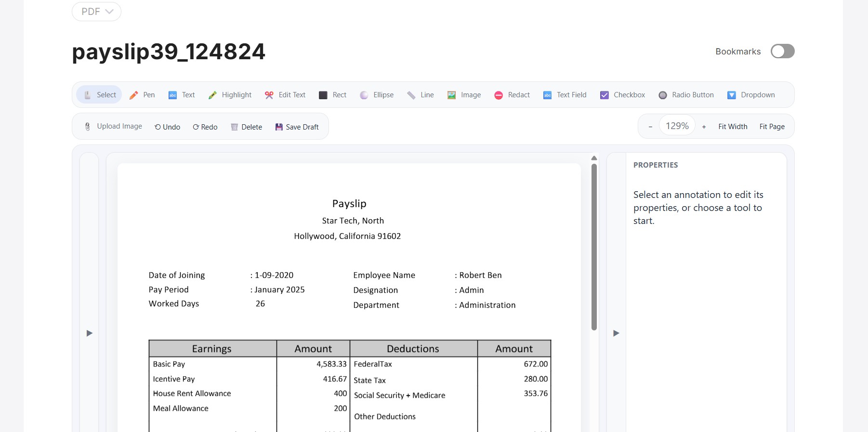This screenshot has height=432, width=868.
Task: Click the document vertical scrollbar
Action: pyautogui.click(x=594, y=247)
